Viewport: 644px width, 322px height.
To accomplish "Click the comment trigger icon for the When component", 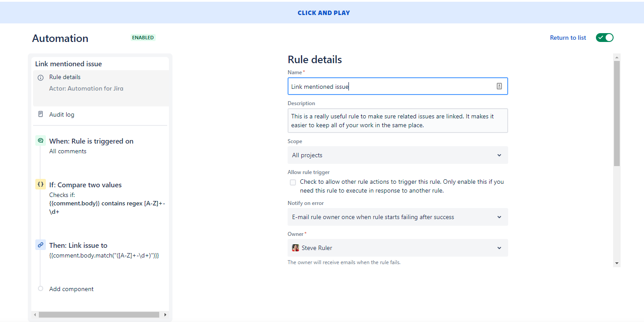I will (x=40, y=140).
